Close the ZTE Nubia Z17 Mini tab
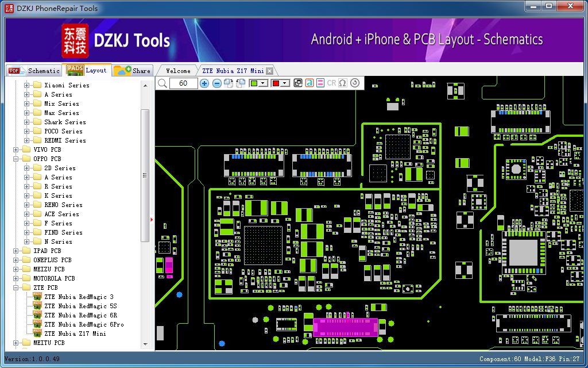 [269, 71]
